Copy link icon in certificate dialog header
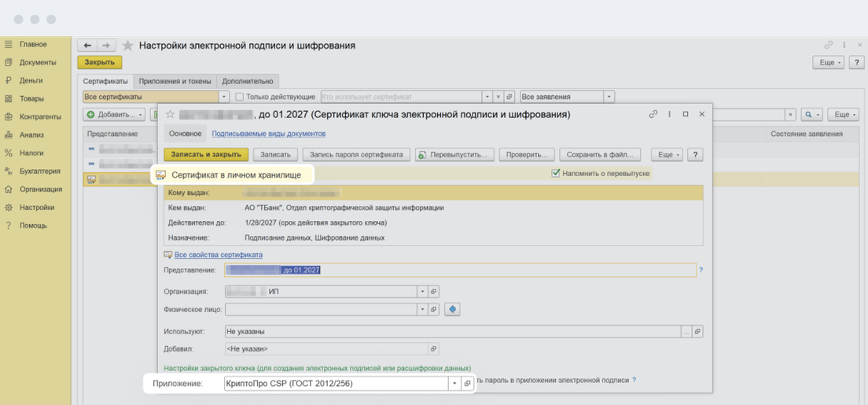868x405 pixels. [653, 114]
